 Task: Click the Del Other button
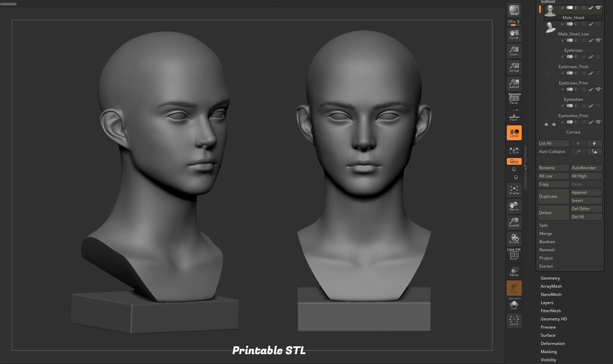586,209
